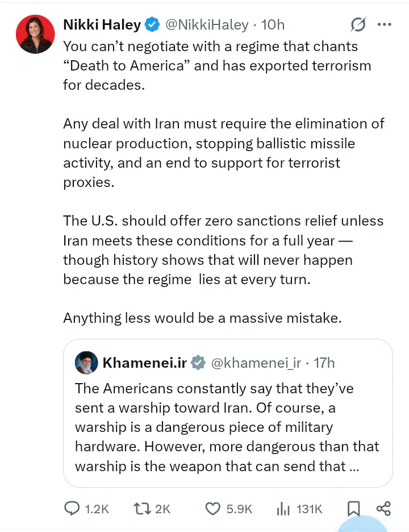Click the Khamenei.ir avatar in the quoted tweet
The height and width of the screenshot is (532, 409).
point(86,363)
